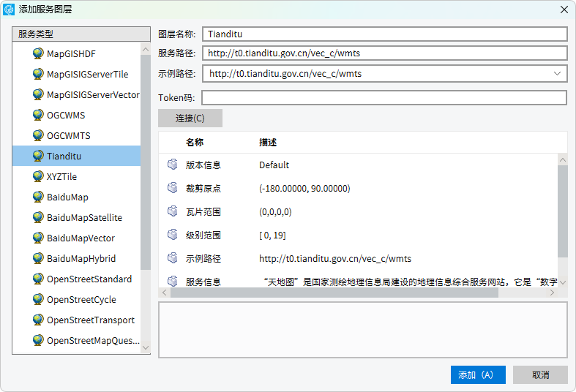Click the Token码 input field
This screenshot has width=576, height=392.
point(384,97)
